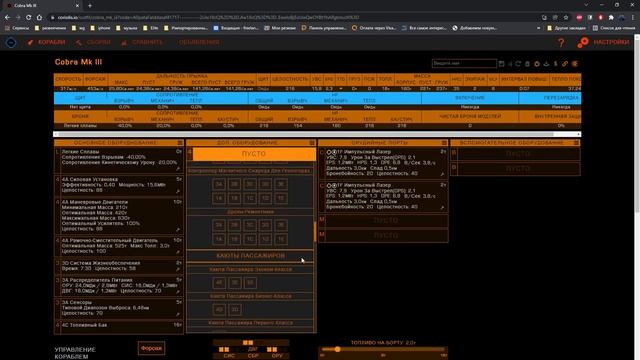Viewport: 640px width, 360px height.
Task: Bookmark this page with star icon
Action: 566,18
